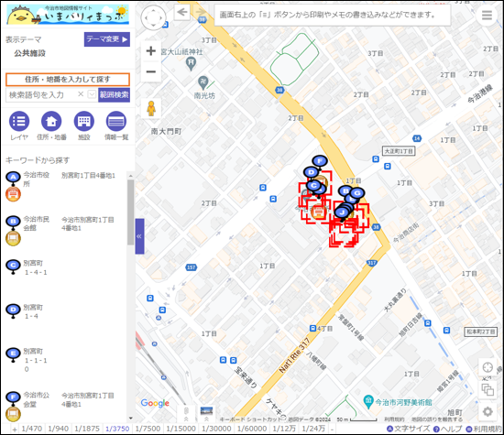Screen dimensions: 504x435
Task: Click the scale bar plus button
Action: 15,430
